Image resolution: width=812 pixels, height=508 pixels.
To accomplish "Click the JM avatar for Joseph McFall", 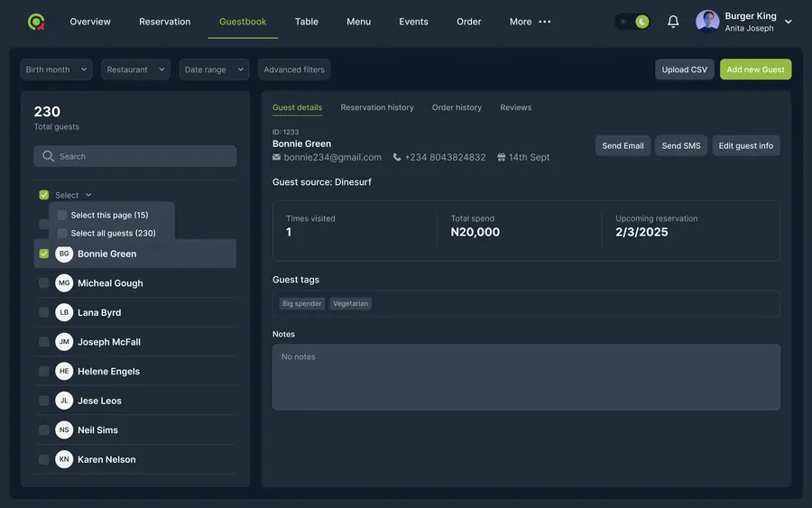I will (x=64, y=342).
